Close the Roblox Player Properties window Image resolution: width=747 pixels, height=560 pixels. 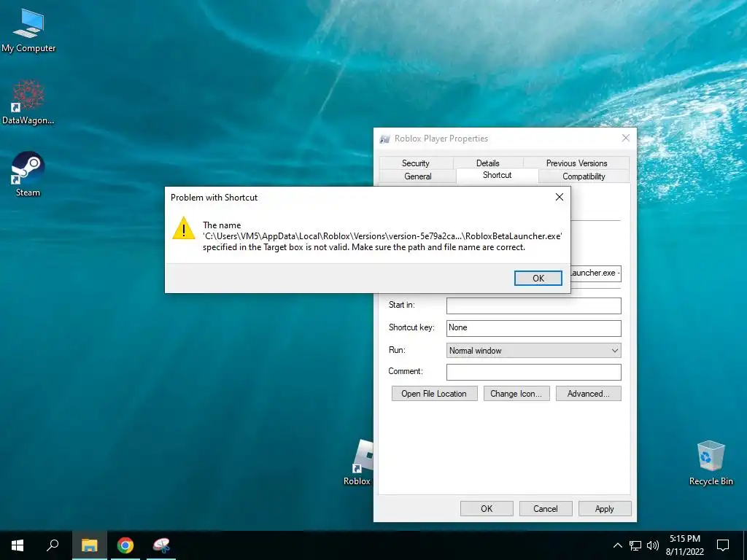(625, 138)
